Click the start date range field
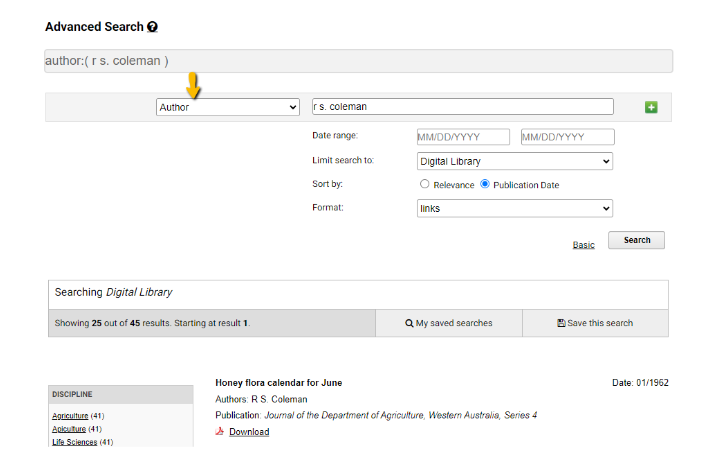 point(463,137)
